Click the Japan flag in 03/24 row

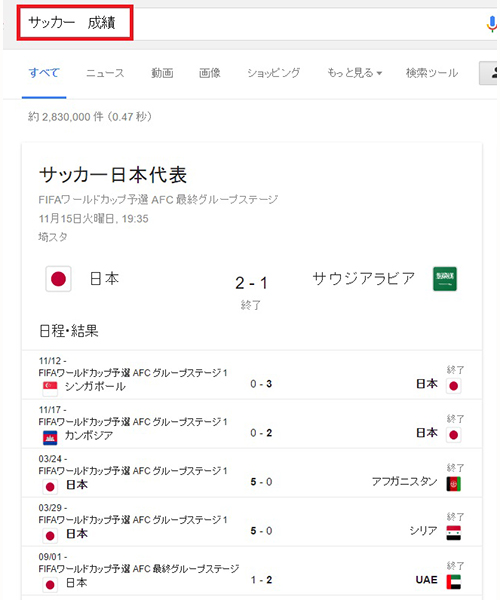point(50,487)
